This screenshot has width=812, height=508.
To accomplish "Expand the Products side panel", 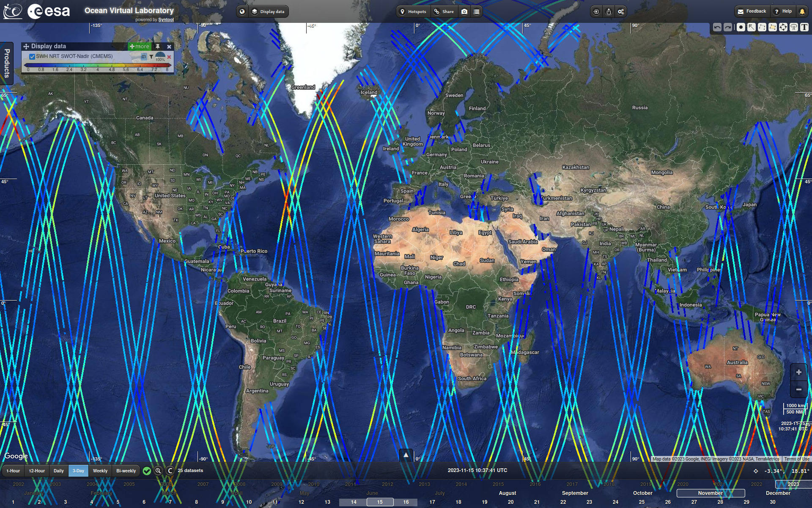I will click(7, 63).
